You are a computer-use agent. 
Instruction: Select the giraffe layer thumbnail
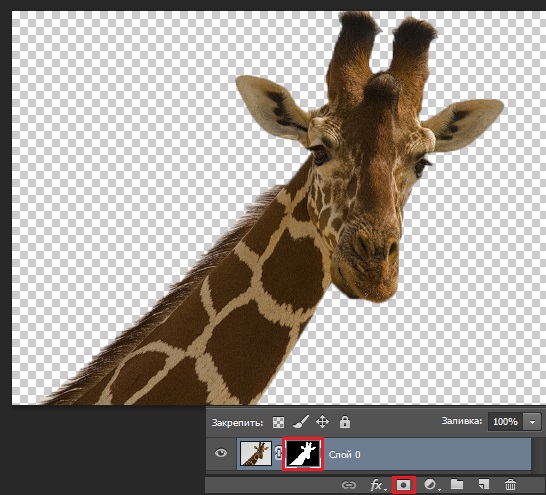[x=256, y=453]
